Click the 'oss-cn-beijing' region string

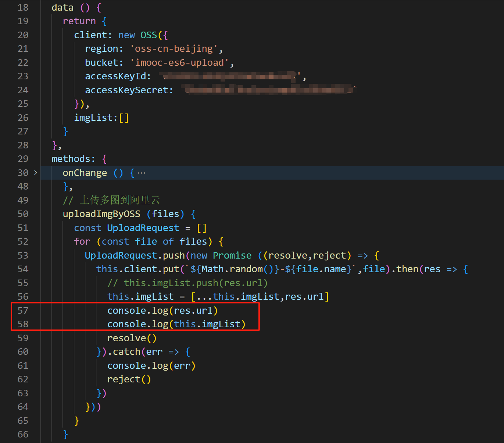click(x=174, y=49)
